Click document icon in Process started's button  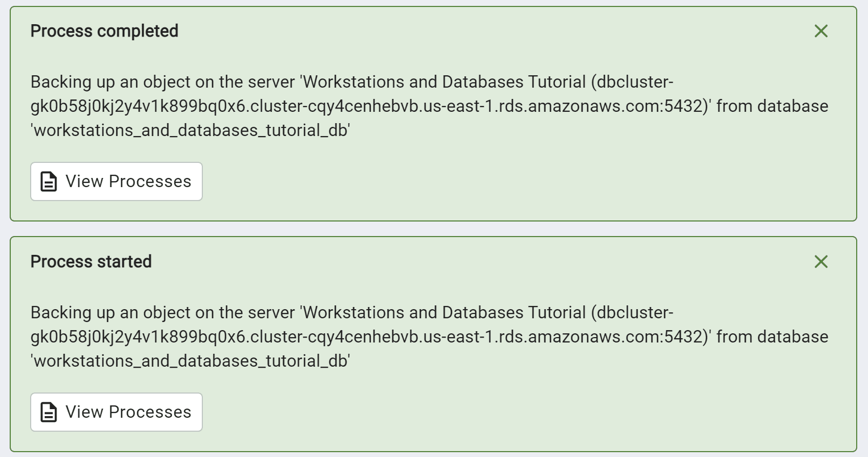(x=49, y=412)
